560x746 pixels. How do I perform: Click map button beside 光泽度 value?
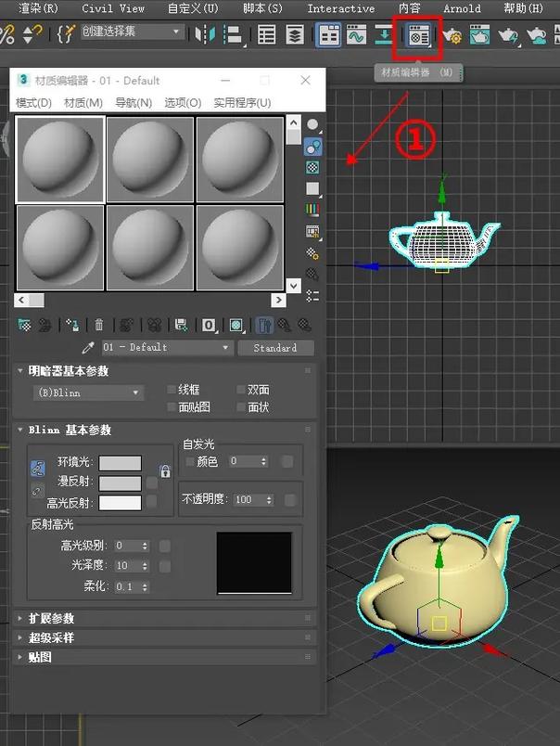point(164,566)
